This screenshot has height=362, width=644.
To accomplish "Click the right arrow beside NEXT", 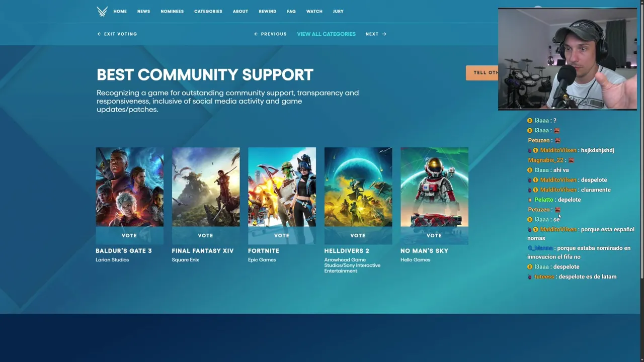I will coord(384,34).
